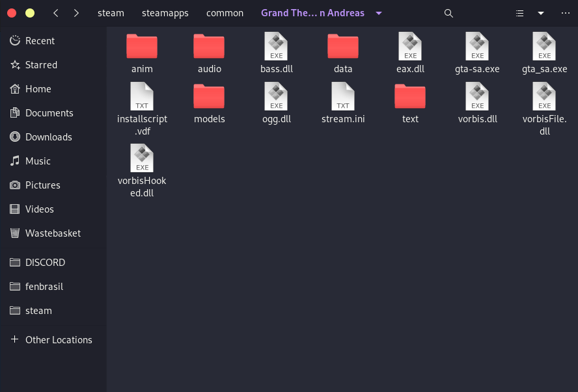Viewport: 578px width, 392px height.
Task: Navigate to the steamapps breadcrumb
Action: (165, 13)
